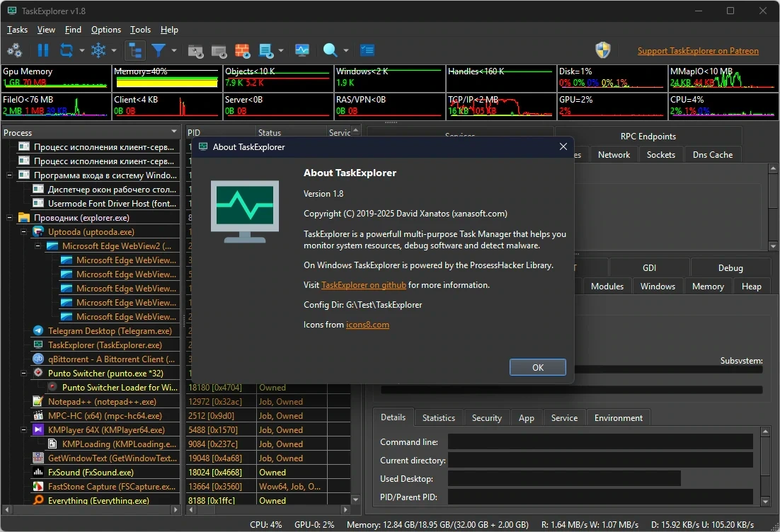
Task: Click the blue scroll log monitor icon
Action: 266,50
